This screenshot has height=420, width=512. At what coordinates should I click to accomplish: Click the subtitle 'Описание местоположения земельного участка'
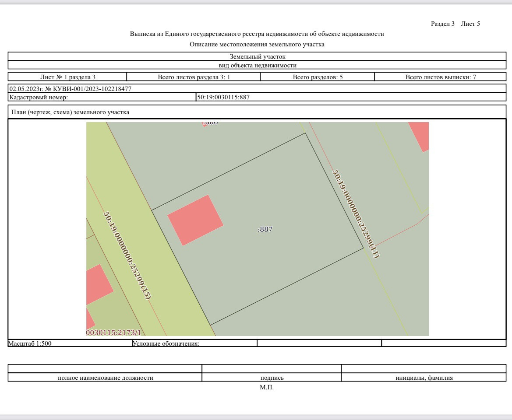coord(257,44)
